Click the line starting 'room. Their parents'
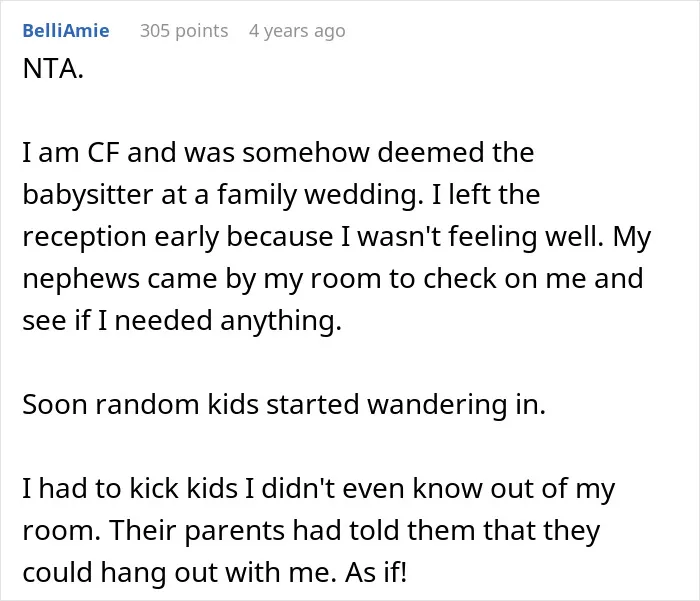The width and height of the screenshot is (700, 601). point(312,530)
